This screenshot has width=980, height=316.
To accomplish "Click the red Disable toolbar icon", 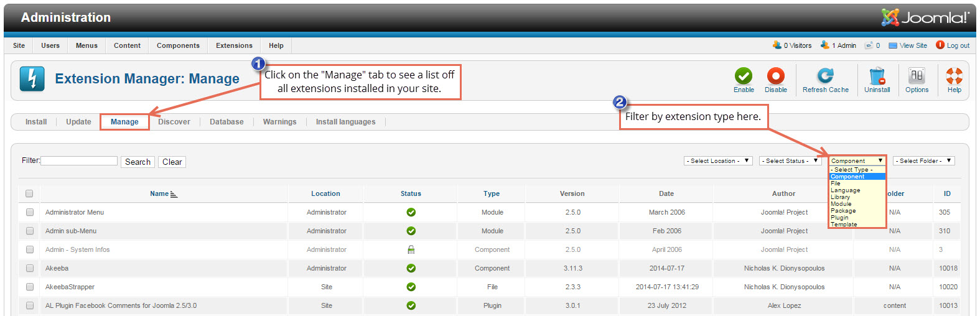I will (x=776, y=76).
